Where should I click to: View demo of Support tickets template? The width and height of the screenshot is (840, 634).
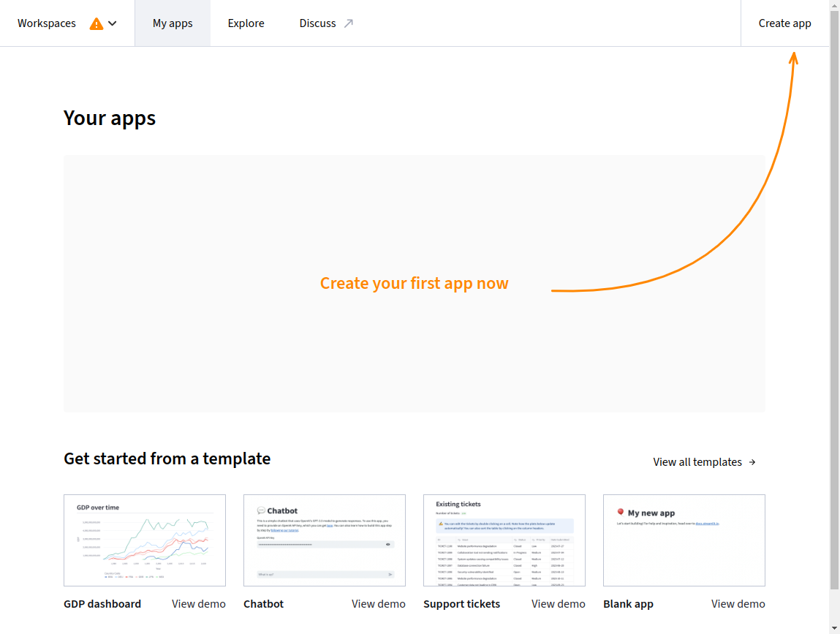559,604
